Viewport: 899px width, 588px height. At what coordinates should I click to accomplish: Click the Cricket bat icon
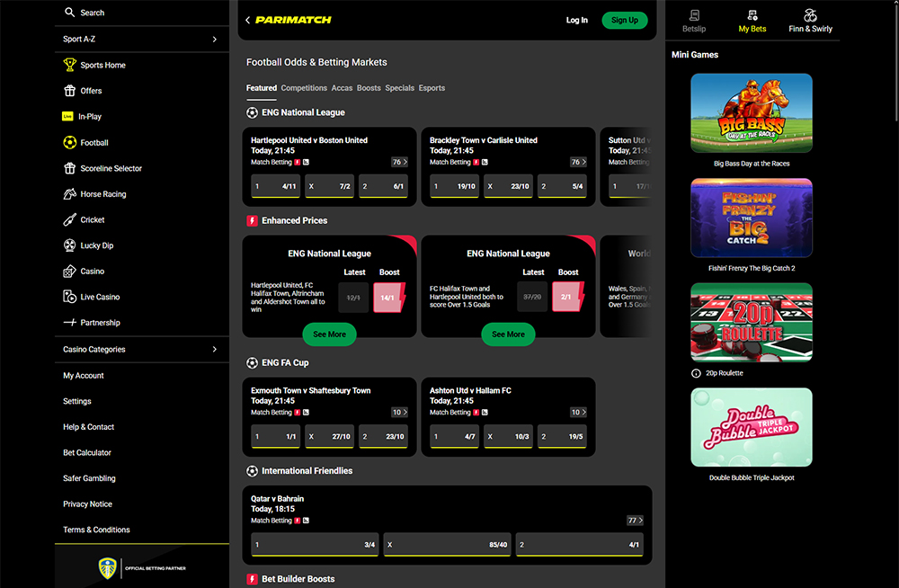point(70,219)
